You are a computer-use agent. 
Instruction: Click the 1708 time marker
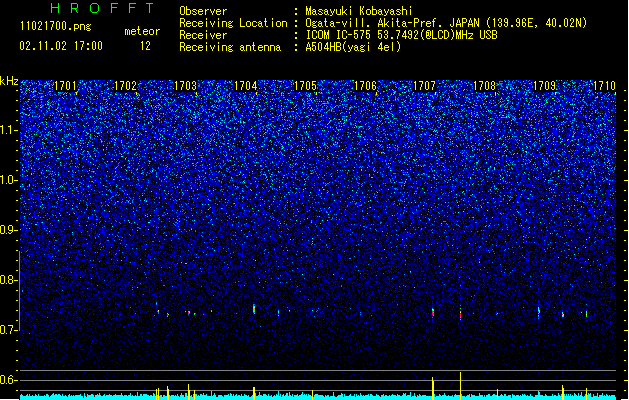(x=485, y=86)
